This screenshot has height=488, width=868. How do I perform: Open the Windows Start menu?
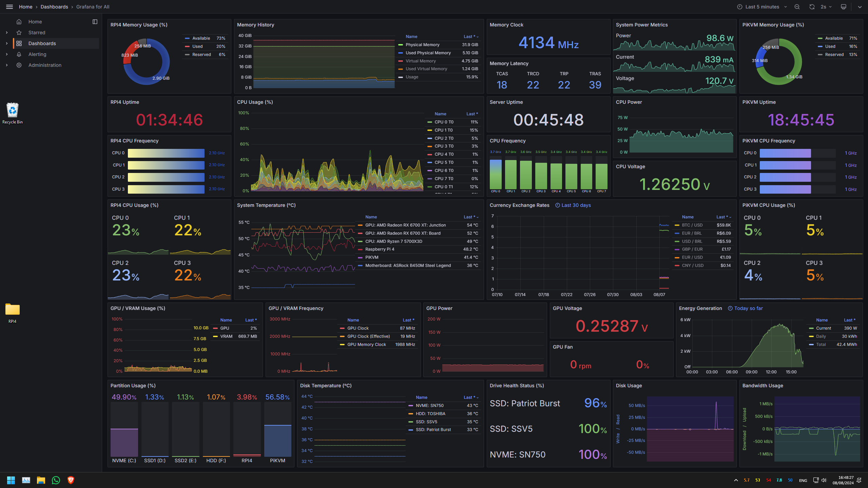pyautogui.click(x=11, y=480)
